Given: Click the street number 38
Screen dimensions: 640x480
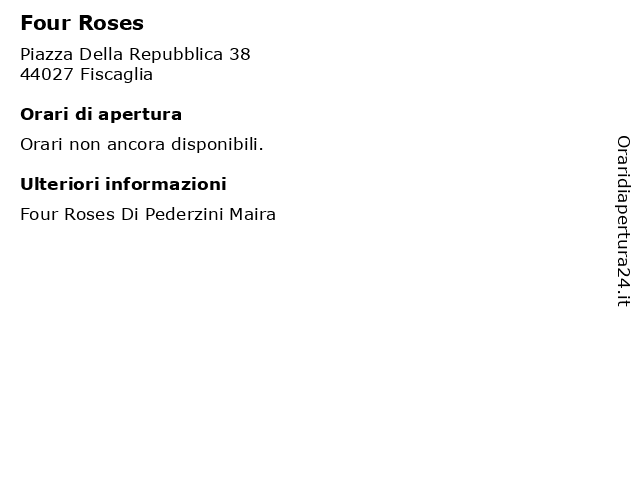Looking at the screenshot, I should (240, 54).
